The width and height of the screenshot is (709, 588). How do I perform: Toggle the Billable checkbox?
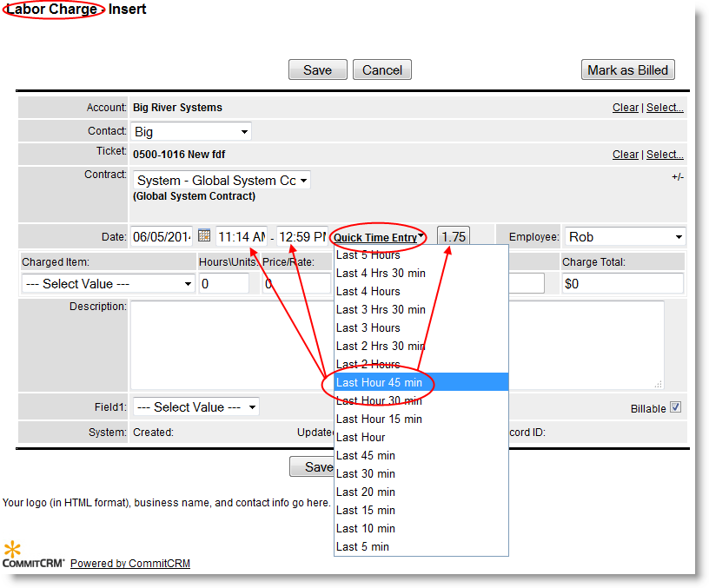click(x=675, y=407)
